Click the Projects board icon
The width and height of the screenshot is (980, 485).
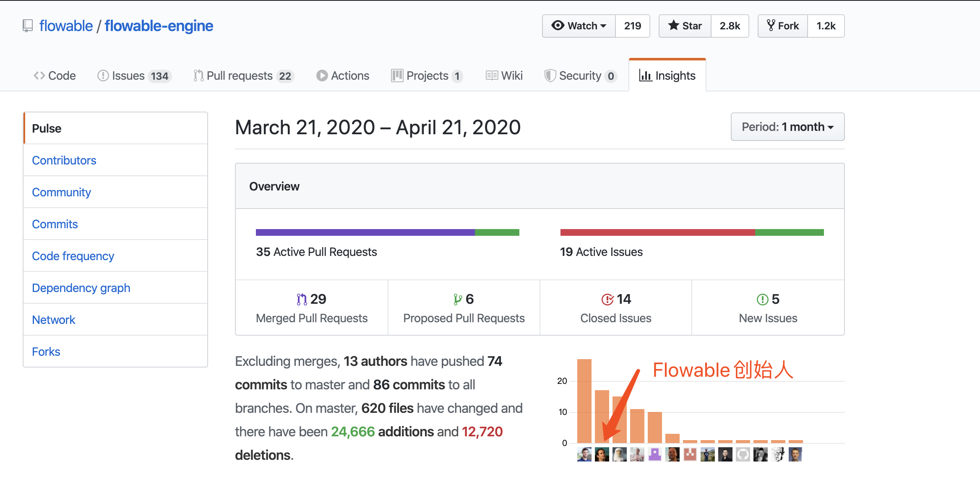tap(396, 76)
